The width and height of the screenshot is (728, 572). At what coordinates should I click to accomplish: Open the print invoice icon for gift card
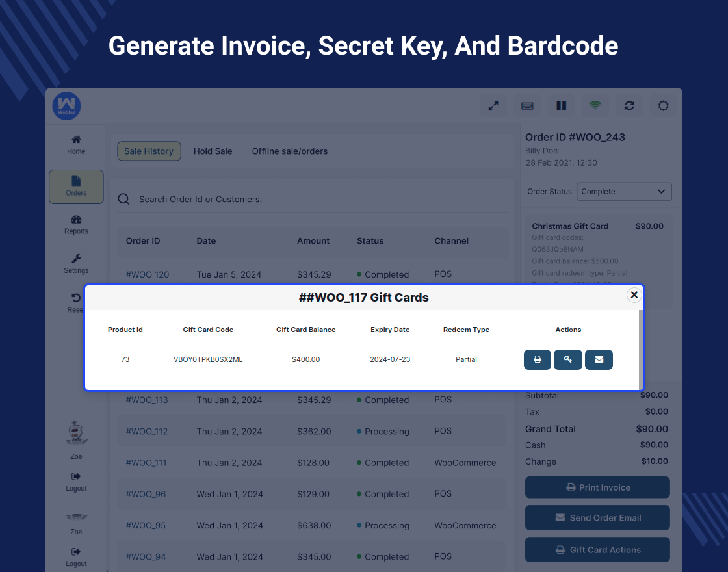(x=537, y=359)
